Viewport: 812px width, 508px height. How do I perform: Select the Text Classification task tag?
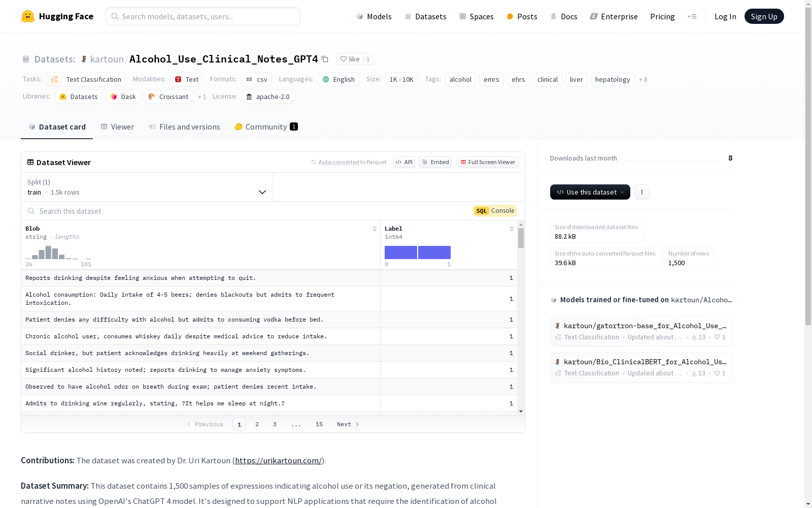click(86, 79)
